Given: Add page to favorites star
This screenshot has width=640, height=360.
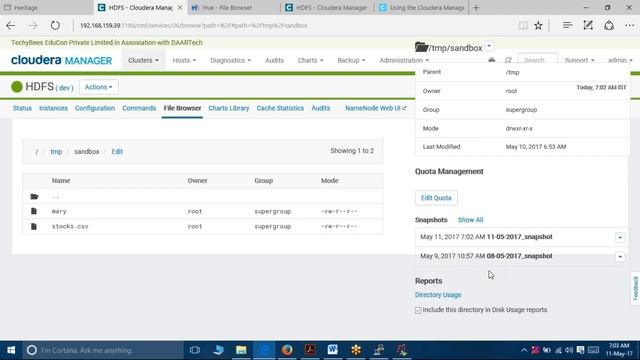Looking at the screenshot, I should [538, 25].
